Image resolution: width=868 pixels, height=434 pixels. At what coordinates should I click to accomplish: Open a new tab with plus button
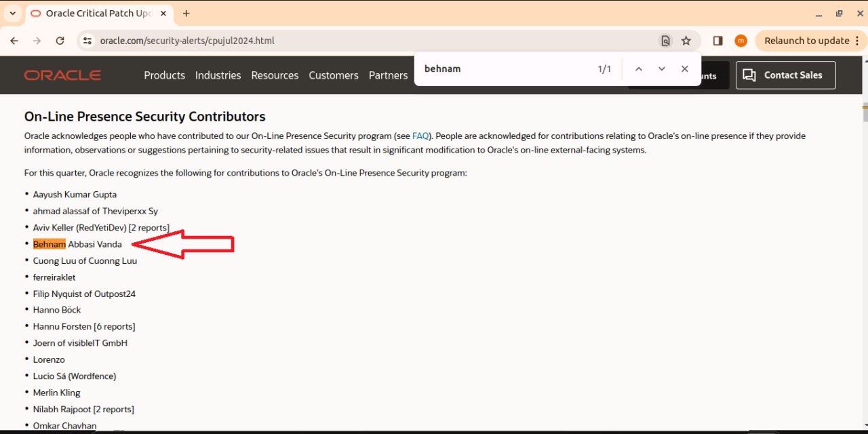(186, 14)
